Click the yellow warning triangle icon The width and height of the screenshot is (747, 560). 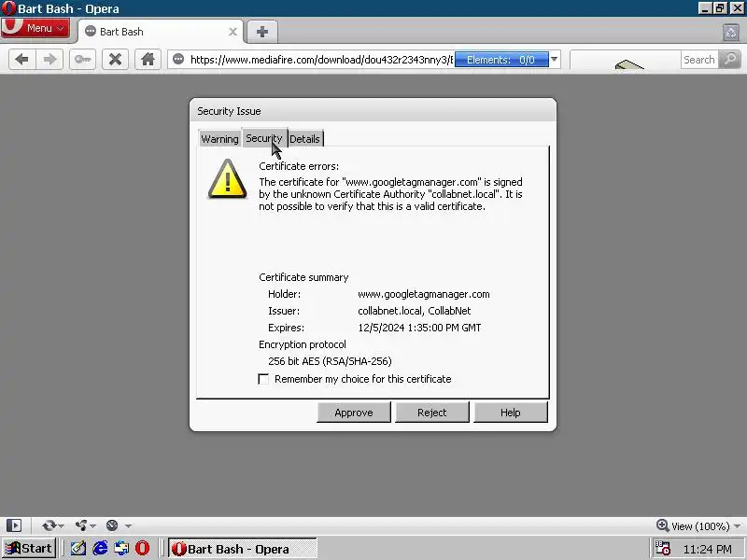pos(227,179)
